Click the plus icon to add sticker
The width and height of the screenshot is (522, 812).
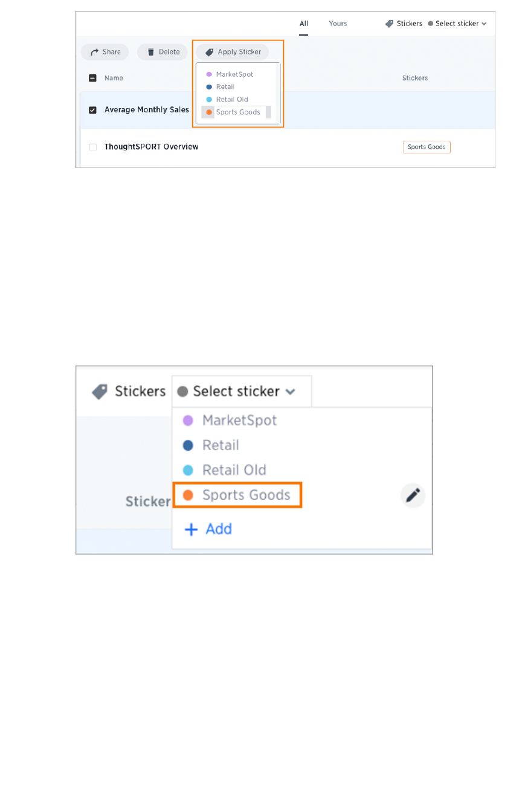(x=191, y=529)
